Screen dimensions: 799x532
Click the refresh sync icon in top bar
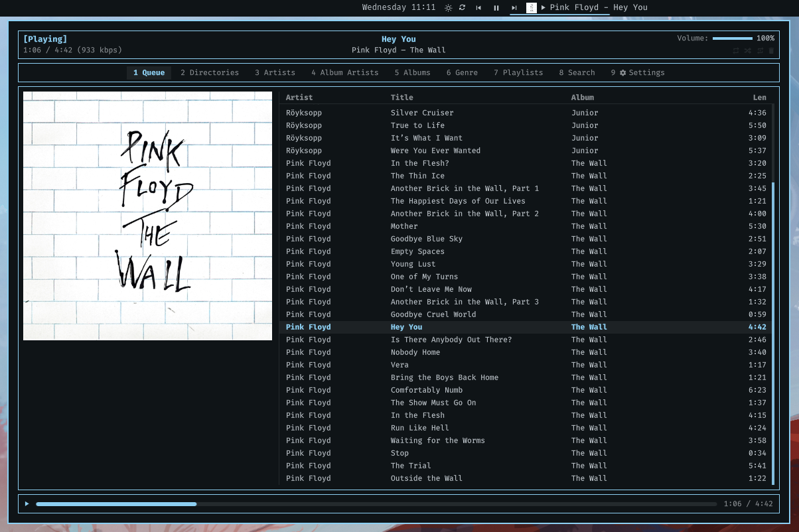click(463, 8)
